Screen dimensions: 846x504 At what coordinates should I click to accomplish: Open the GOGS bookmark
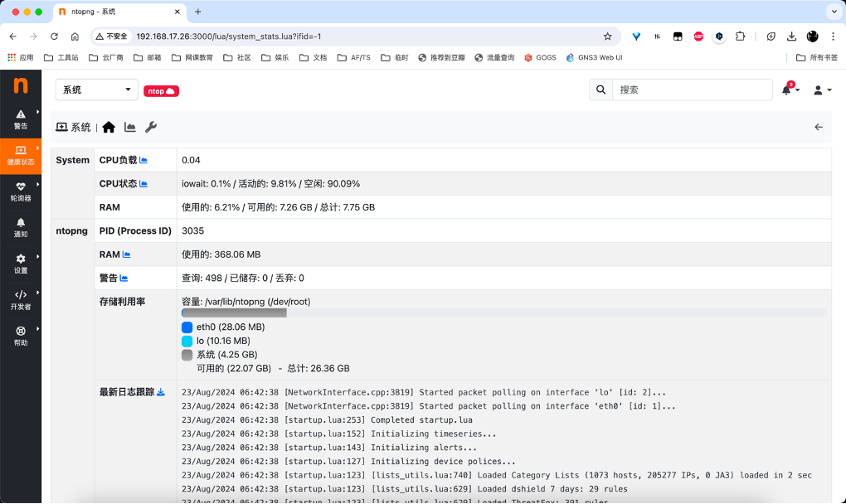tap(540, 57)
